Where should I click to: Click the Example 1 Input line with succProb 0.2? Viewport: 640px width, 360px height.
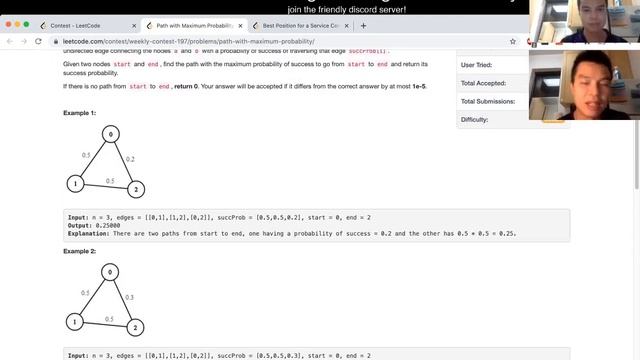click(219, 218)
